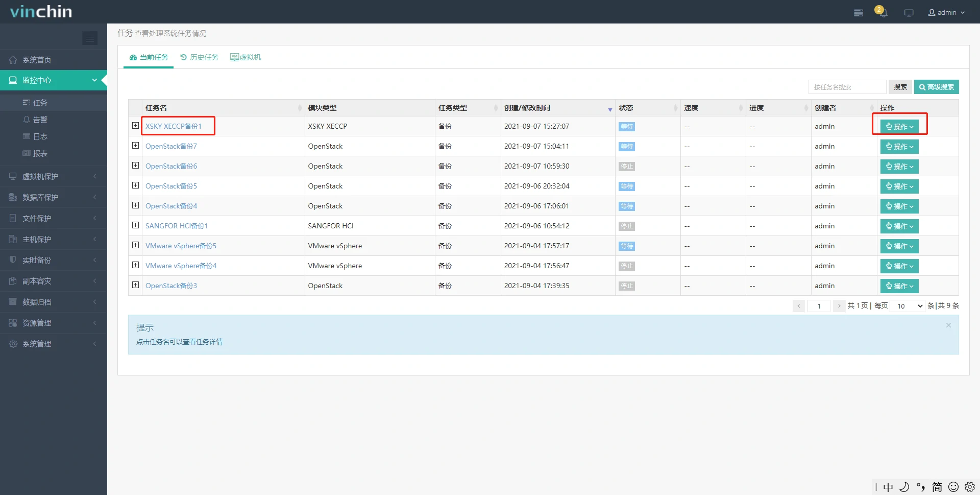Open 操作 dropdown for OpenStack备份7
Image resolution: width=980 pixels, height=495 pixels.
coord(899,146)
